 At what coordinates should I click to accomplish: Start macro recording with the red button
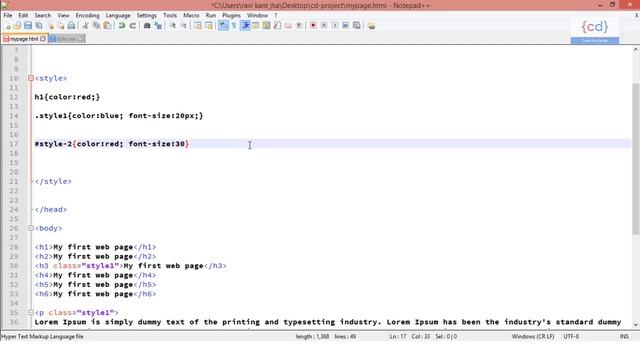point(313,26)
